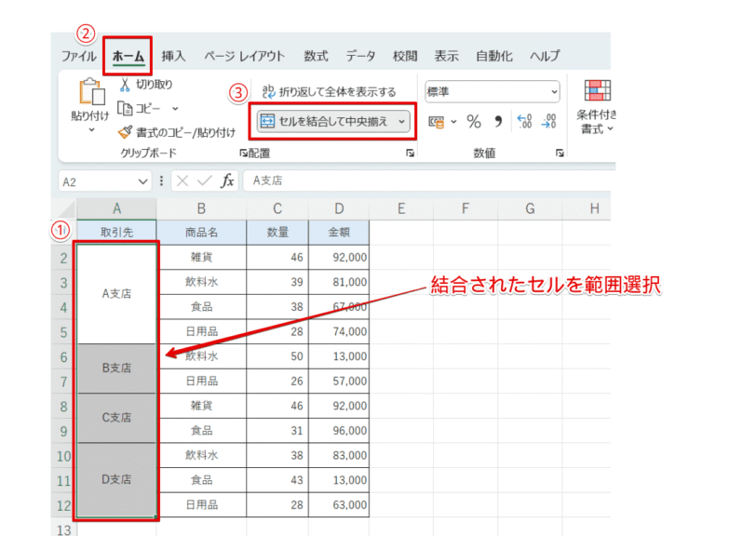Open the ファイル (File) tab
The image size is (756, 536).
[x=79, y=57]
